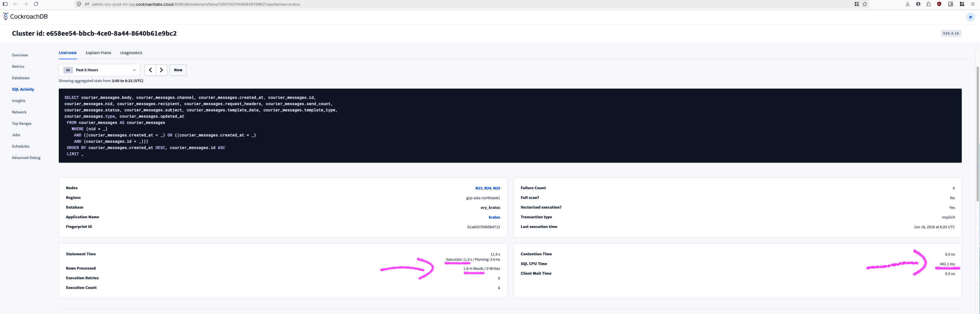The height and width of the screenshot is (314, 980).
Task: Open the user avatar labeled P
Action: [970, 17]
